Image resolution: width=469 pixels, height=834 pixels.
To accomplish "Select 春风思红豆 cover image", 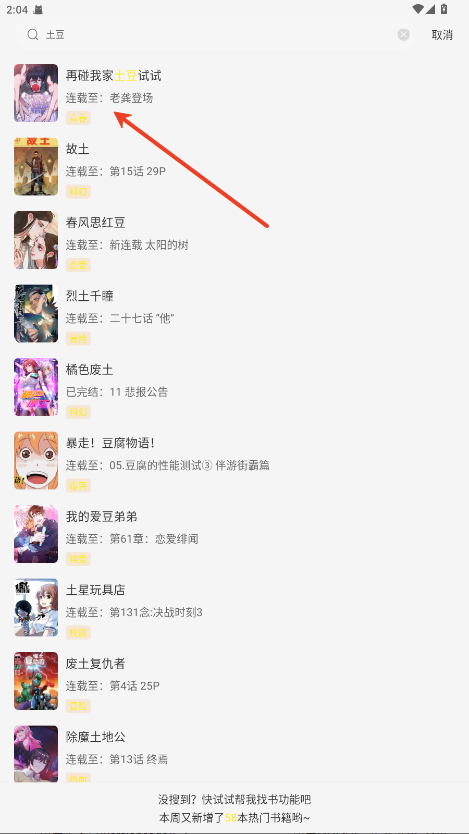I will point(36,240).
